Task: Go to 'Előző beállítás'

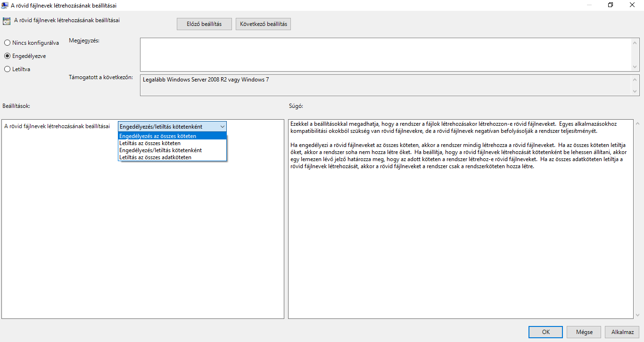Action: [x=205, y=24]
